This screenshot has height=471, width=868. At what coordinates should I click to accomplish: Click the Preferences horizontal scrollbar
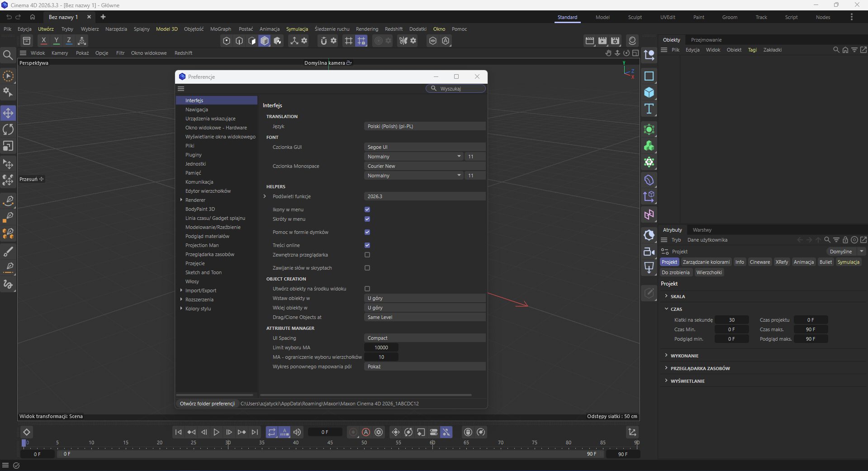(x=366, y=395)
